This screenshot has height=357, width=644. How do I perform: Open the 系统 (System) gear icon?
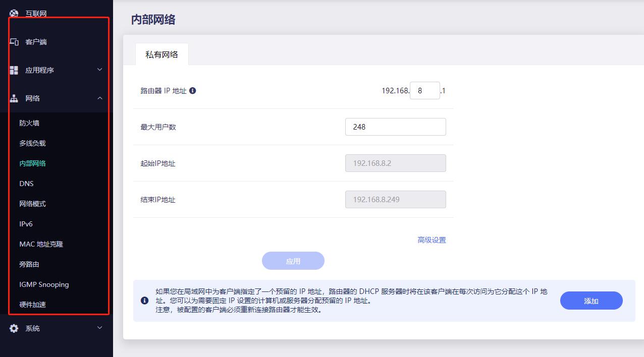coord(14,328)
